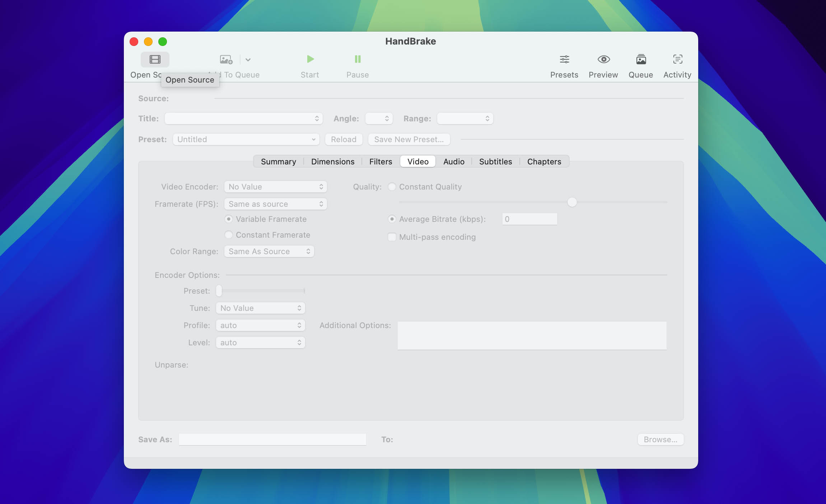The height and width of the screenshot is (504, 826).
Task: Open the Queue icon in toolbar
Action: coord(641,59)
